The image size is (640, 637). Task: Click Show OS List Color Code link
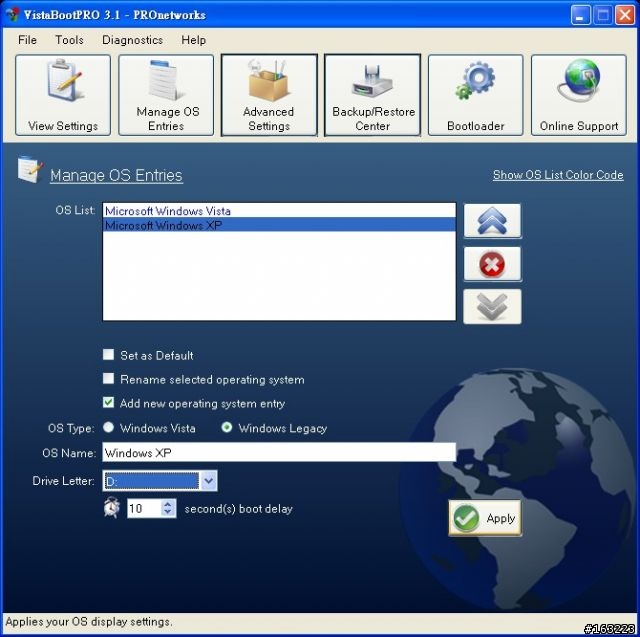coord(558,175)
